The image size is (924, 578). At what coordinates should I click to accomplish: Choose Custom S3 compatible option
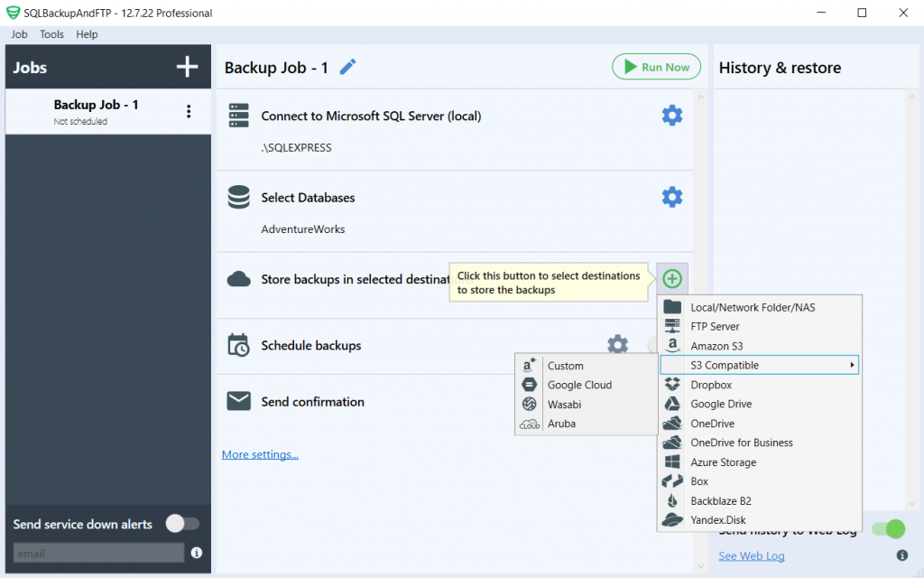(x=586, y=366)
